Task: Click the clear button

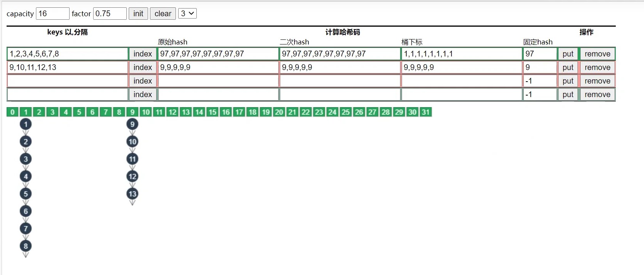Action: coord(163,14)
